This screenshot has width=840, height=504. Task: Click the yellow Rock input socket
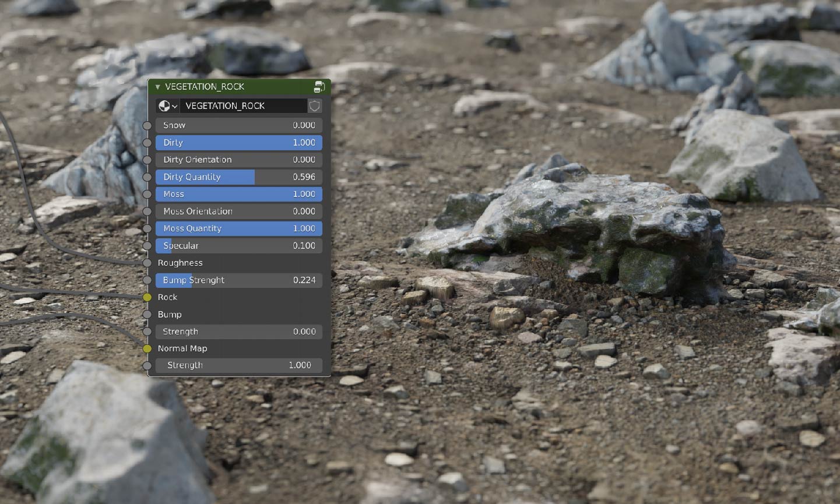147,297
